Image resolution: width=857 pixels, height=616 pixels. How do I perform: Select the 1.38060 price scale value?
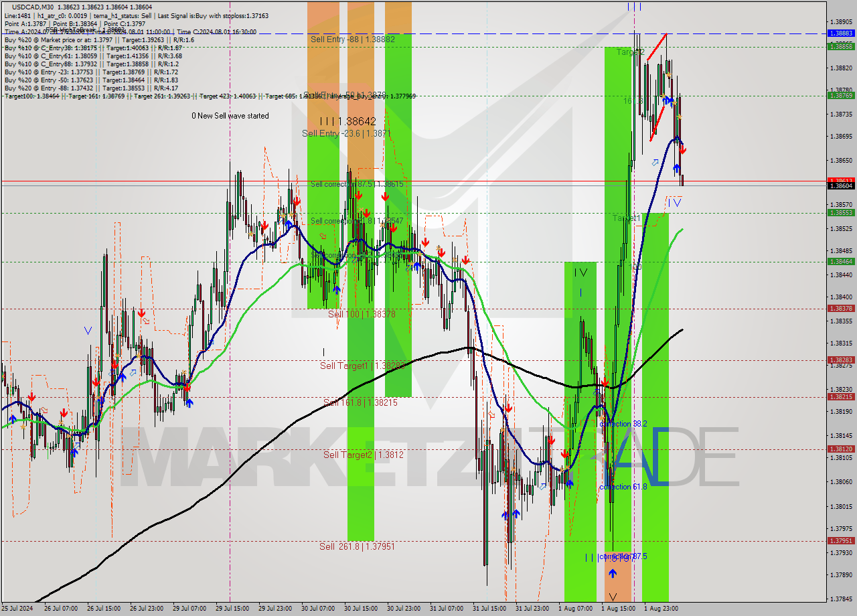[x=841, y=482]
